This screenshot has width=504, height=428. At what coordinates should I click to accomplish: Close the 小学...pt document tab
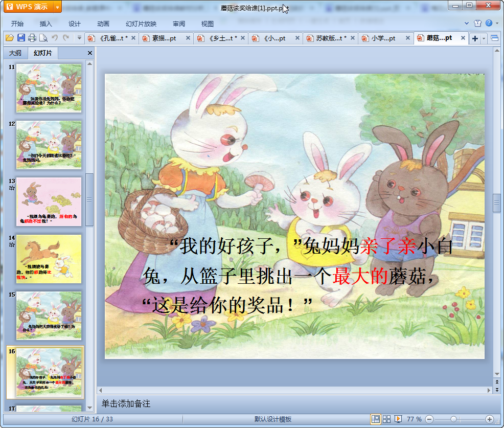407,38
